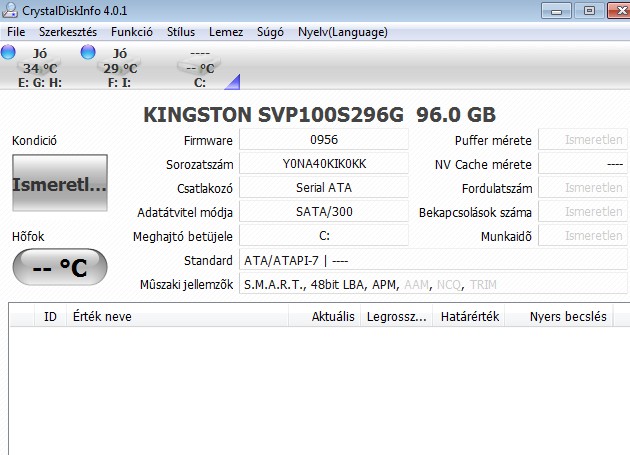Click the NV Cache mérete value field
The image size is (630, 455).
pyautogui.click(x=583, y=164)
